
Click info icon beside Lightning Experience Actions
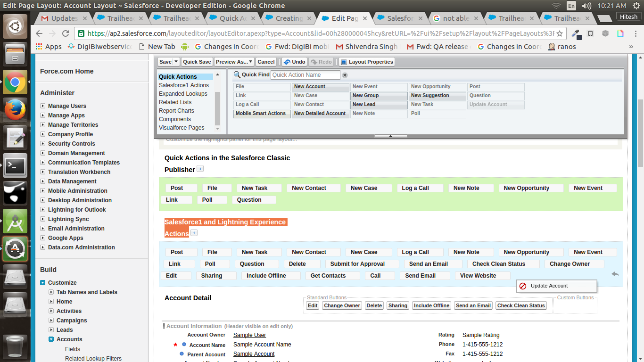click(194, 233)
